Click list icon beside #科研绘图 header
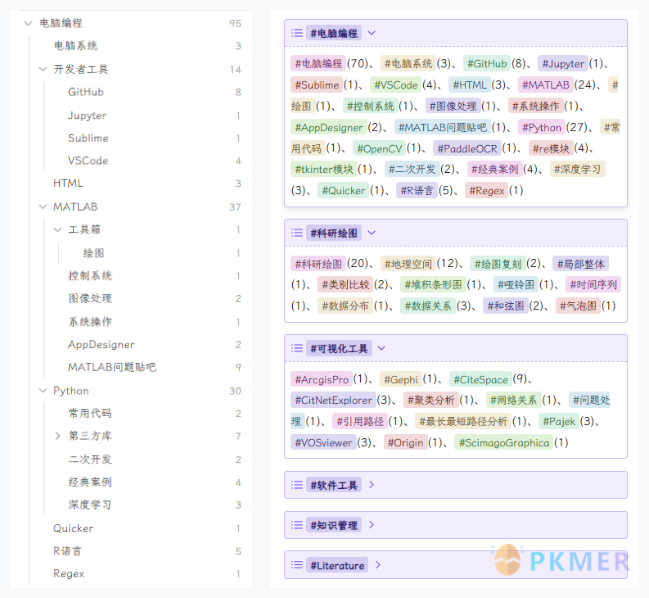The image size is (649, 598). point(297,233)
